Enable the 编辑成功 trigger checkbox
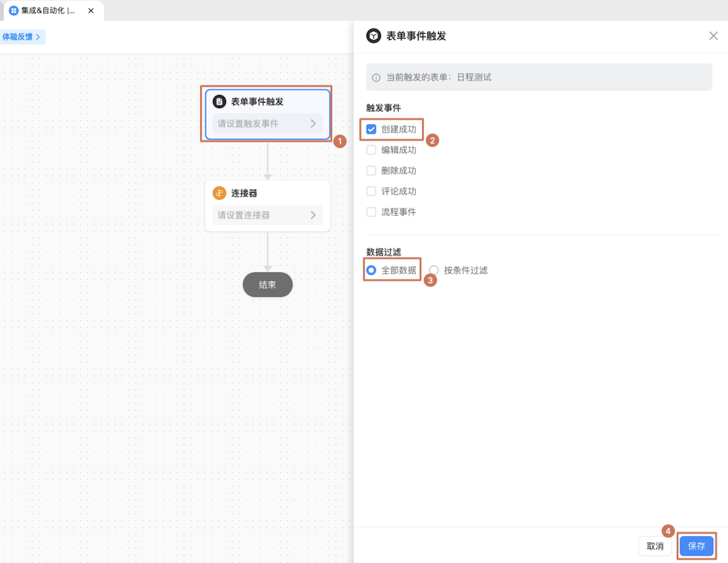Viewport: 728px width, 563px height. point(371,150)
